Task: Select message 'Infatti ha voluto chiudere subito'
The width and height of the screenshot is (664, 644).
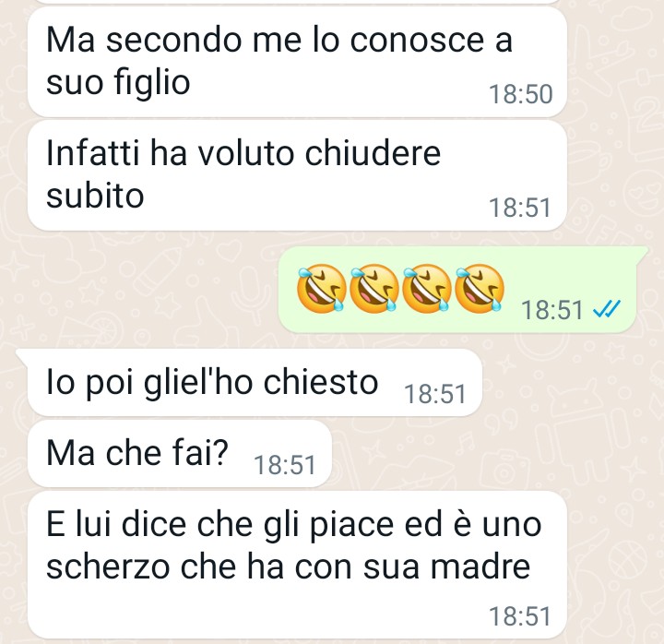Action: (297, 175)
